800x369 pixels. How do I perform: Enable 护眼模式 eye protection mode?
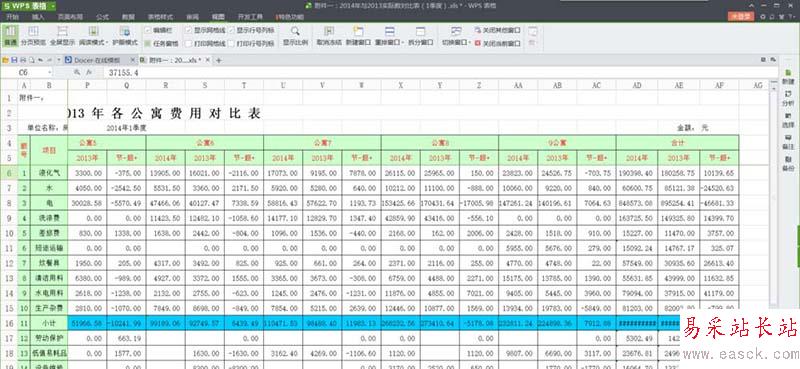[125, 35]
